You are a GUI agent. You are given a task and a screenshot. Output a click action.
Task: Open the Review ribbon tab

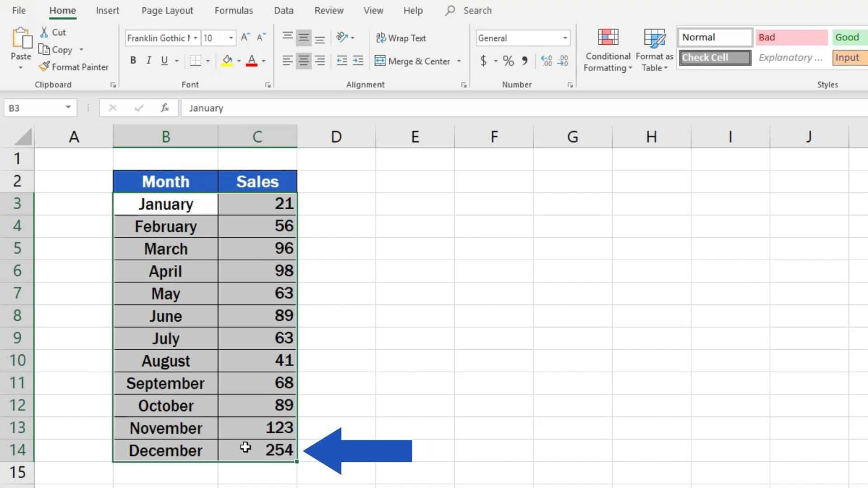[x=328, y=10]
